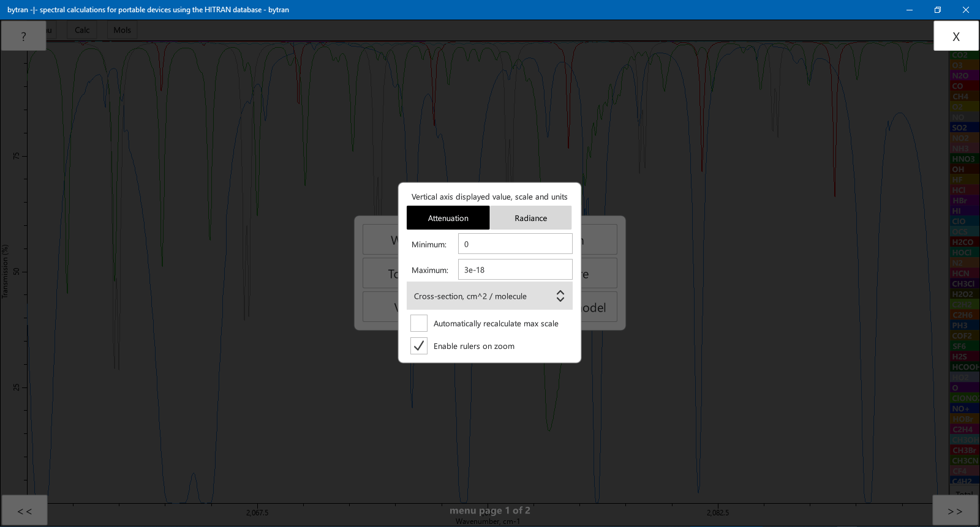This screenshot has width=980, height=527.
Task: Click the HCN molecule label
Action: [x=964, y=274]
